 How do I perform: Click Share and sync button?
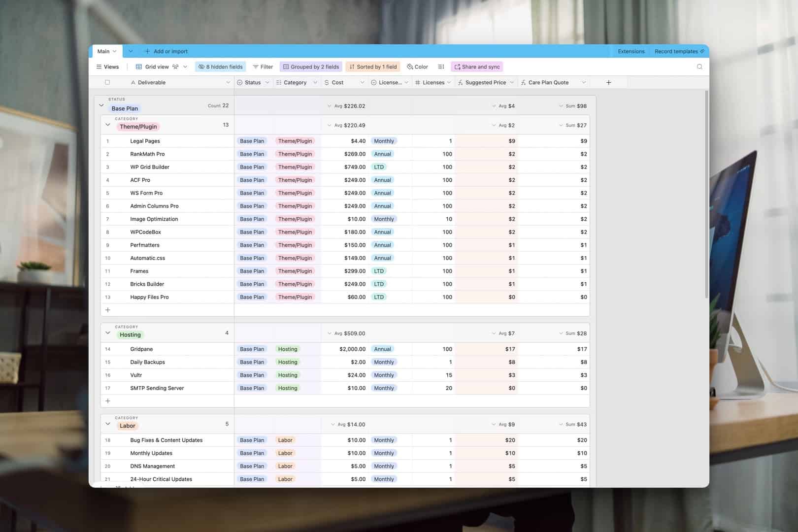[477, 66]
